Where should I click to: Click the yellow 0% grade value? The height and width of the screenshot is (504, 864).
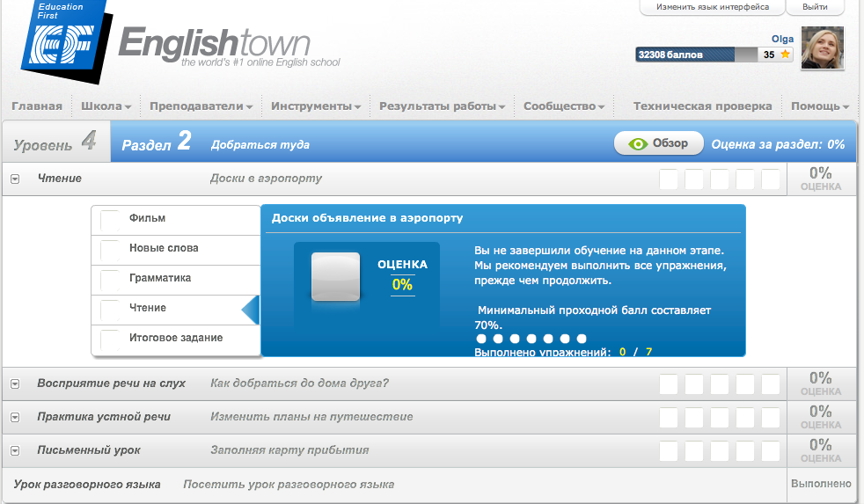(402, 285)
